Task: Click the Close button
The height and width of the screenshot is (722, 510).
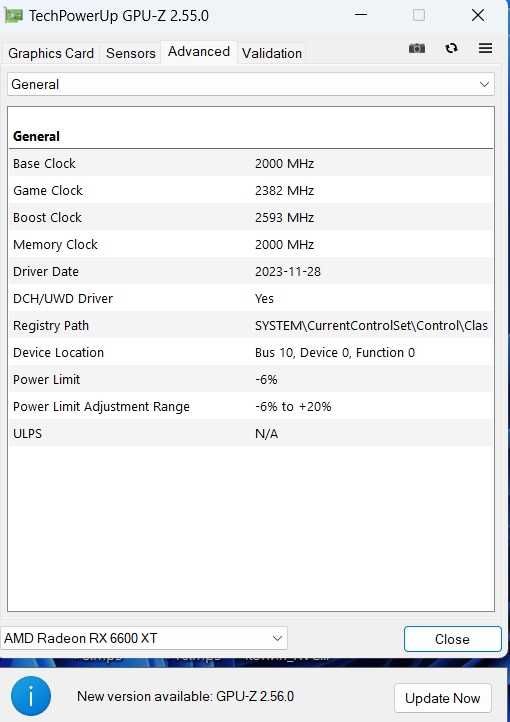Action: pyautogui.click(x=452, y=639)
